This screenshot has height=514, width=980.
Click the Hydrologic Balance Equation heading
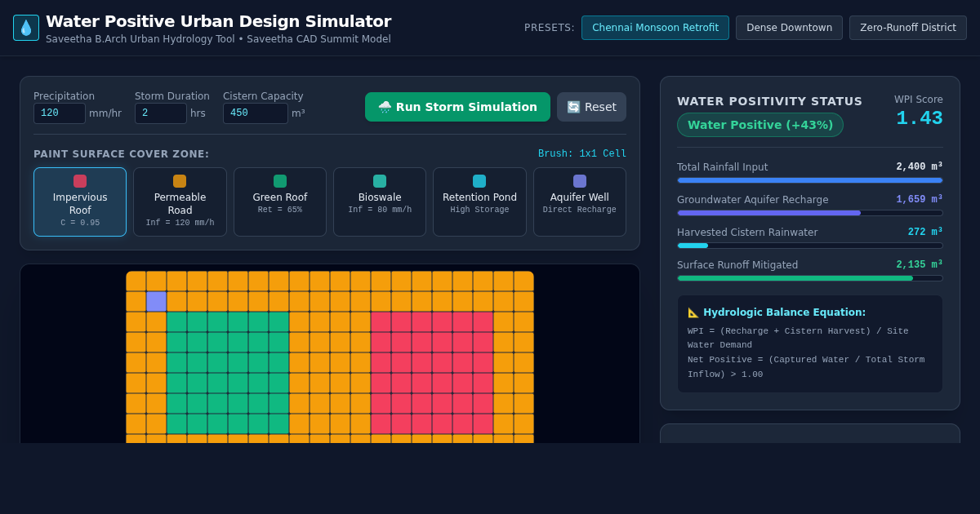coord(777,312)
